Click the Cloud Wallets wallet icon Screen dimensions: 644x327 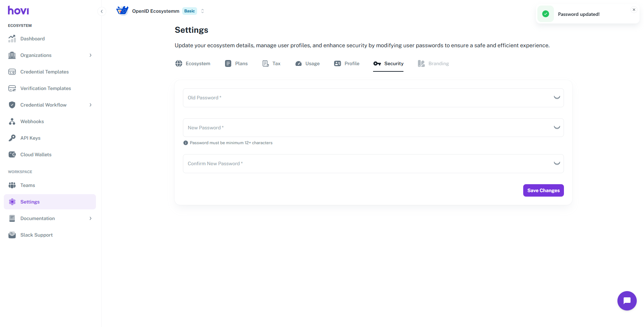(12, 155)
